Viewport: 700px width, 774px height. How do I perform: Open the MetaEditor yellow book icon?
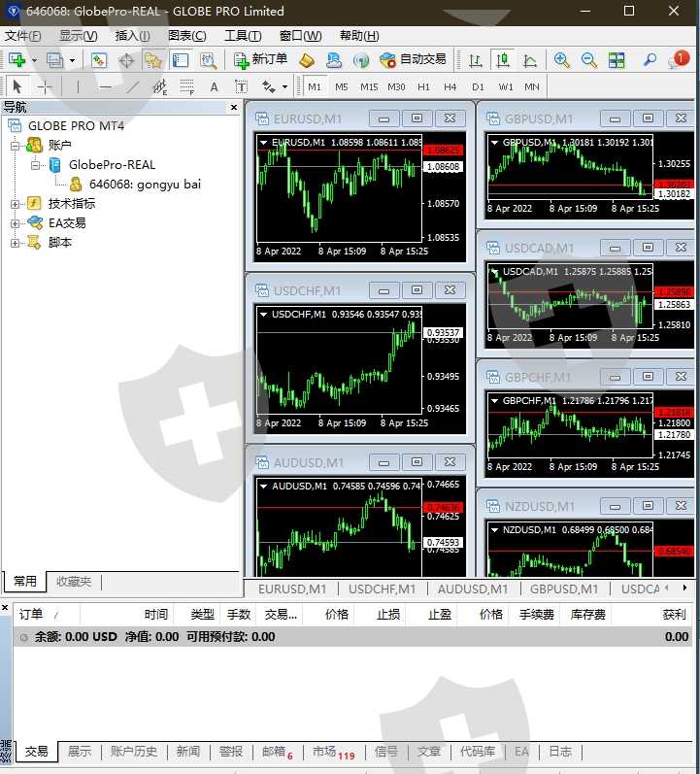(x=307, y=60)
